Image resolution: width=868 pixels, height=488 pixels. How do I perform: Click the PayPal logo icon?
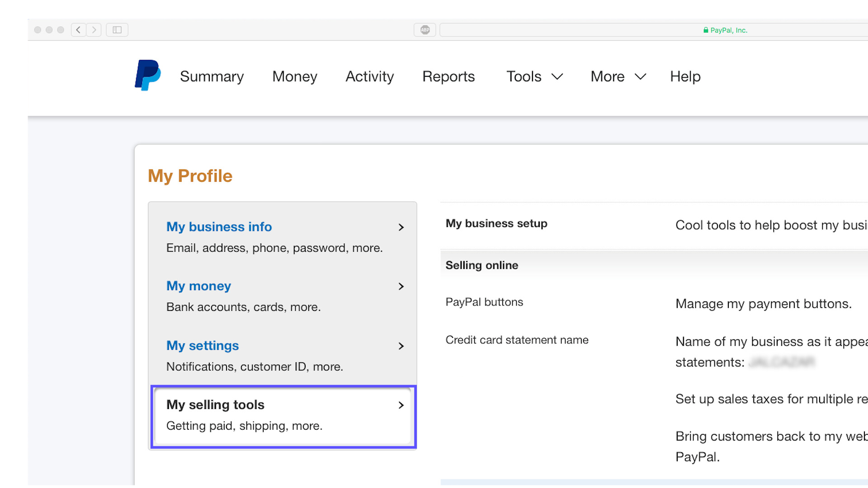coord(148,75)
